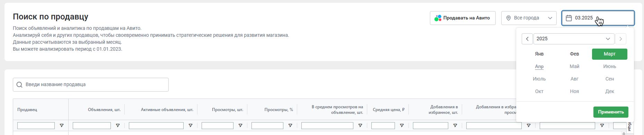Viewport: 644px width, 135px height.
Task: Open filter icon for Просмотры, % column
Action: point(290,126)
